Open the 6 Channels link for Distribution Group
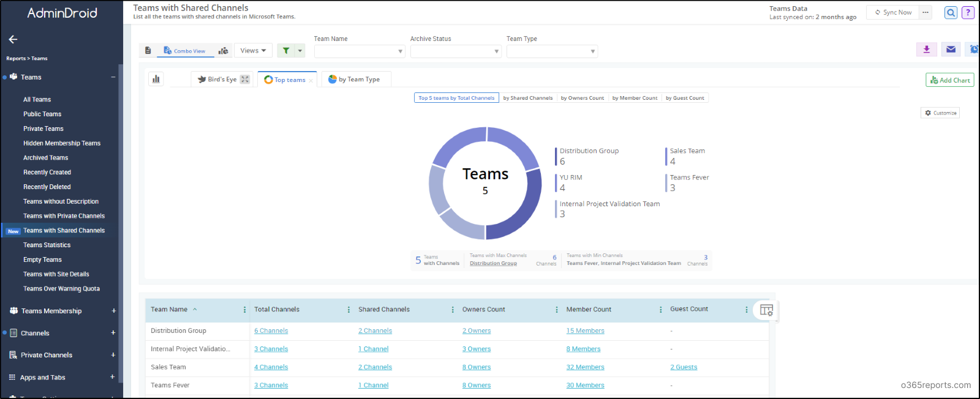This screenshot has height=399, width=980. (x=271, y=330)
